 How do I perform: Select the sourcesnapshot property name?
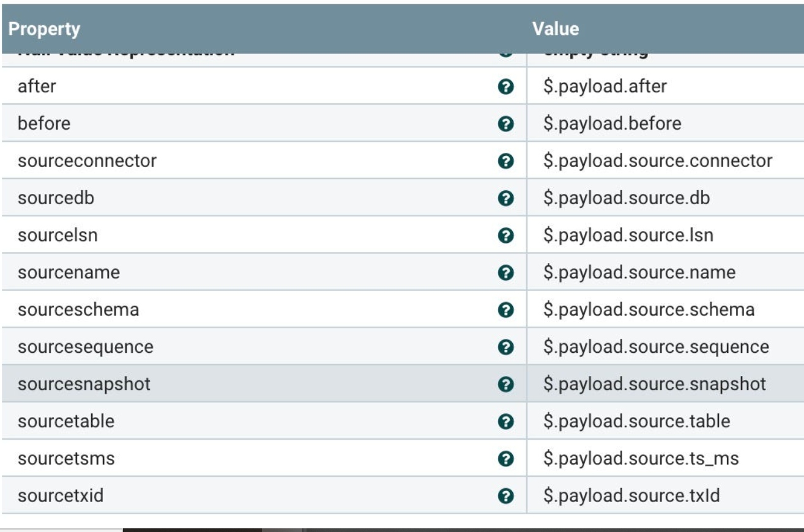(x=84, y=385)
